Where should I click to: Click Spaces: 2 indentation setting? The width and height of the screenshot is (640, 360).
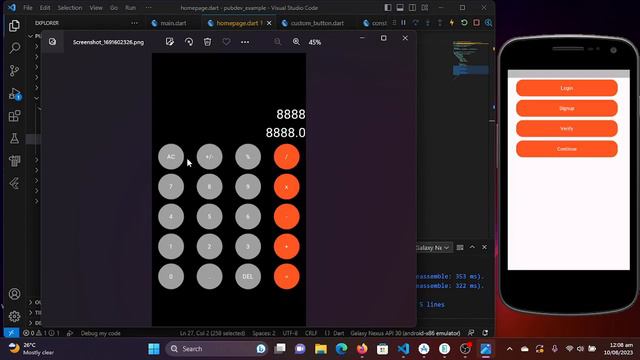click(264, 333)
